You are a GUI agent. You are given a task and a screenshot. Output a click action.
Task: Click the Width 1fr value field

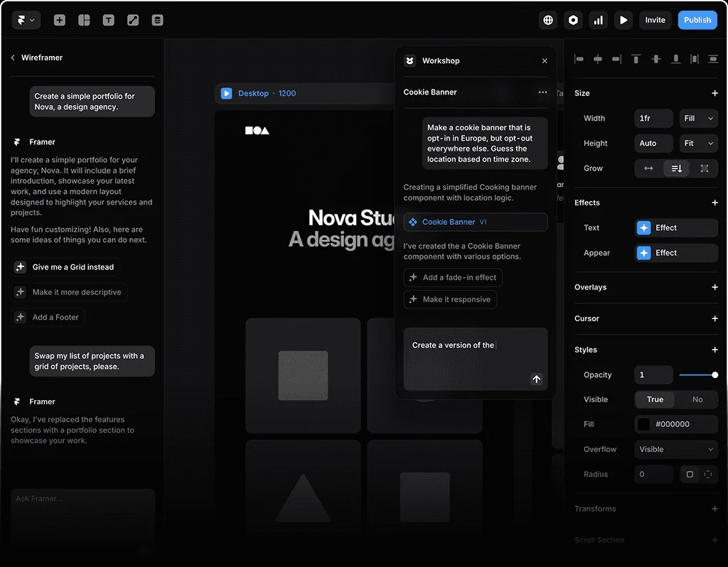(x=653, y=119)
